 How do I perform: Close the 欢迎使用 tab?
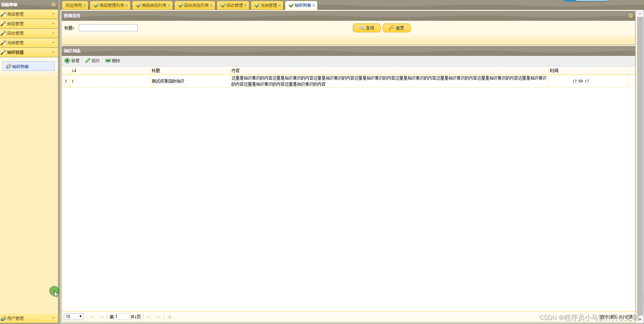pos(84,5)
